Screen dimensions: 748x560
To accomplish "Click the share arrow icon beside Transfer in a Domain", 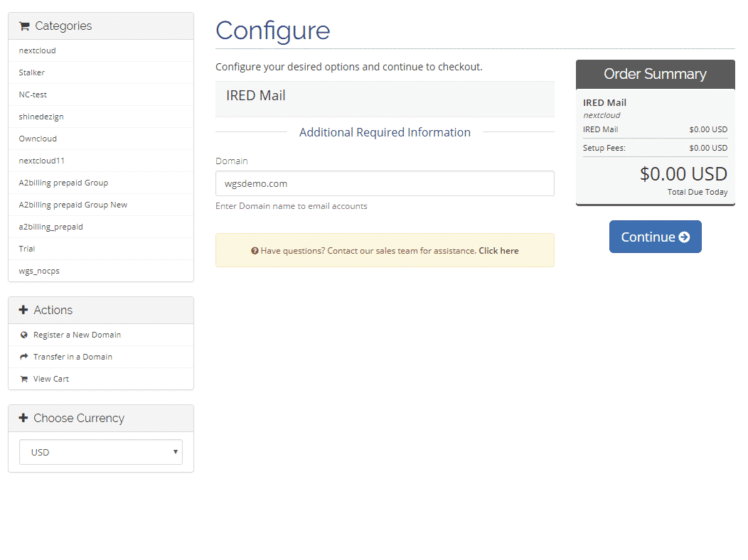I will pos(23,356).
